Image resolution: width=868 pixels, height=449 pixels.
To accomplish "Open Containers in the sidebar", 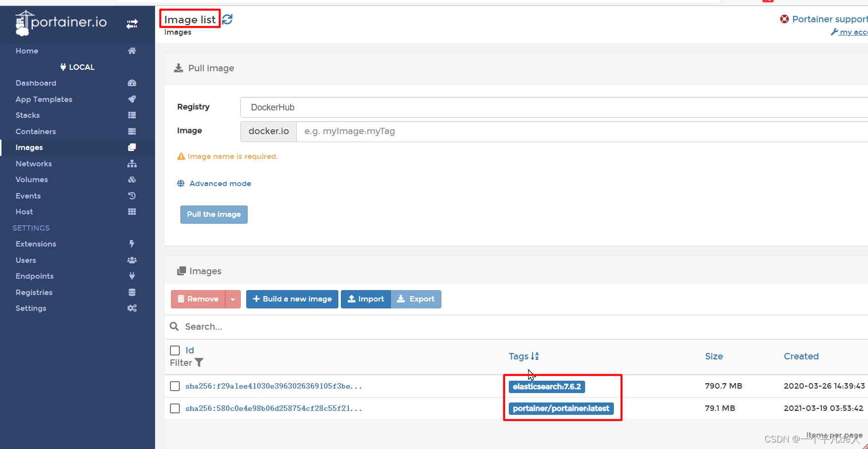I will 36,131.
